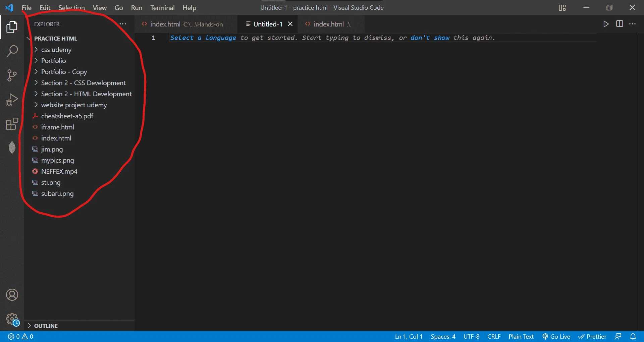Click the VS Code logo icon
The width and height of the screenshot is (644, 342).
pyautogui.click(x=9, y=7)
